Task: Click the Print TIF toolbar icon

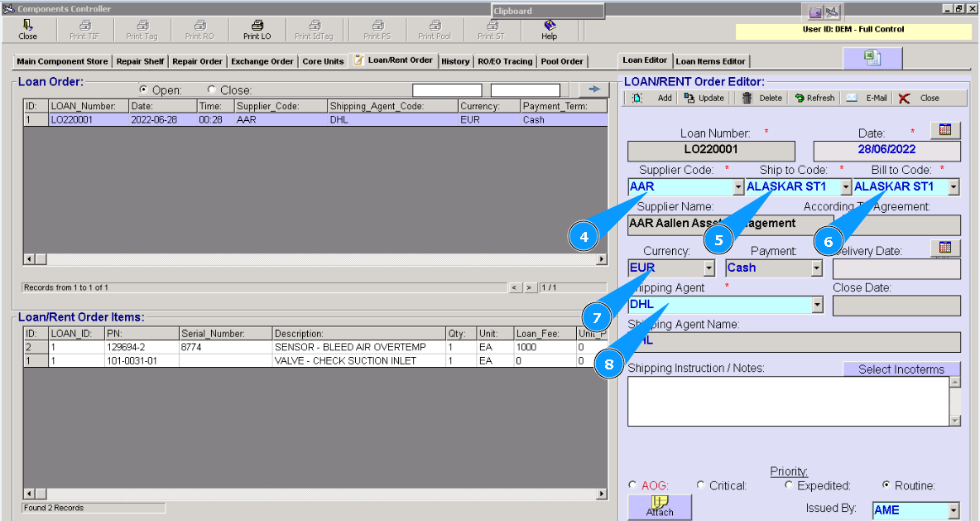Action: pos(84,29)
